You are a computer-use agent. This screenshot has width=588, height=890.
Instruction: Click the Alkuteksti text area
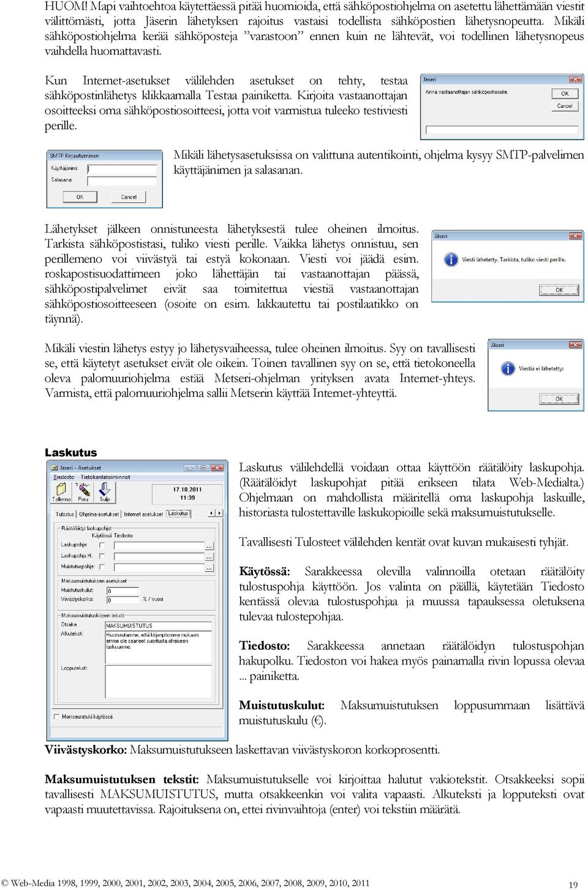point(159,647)
